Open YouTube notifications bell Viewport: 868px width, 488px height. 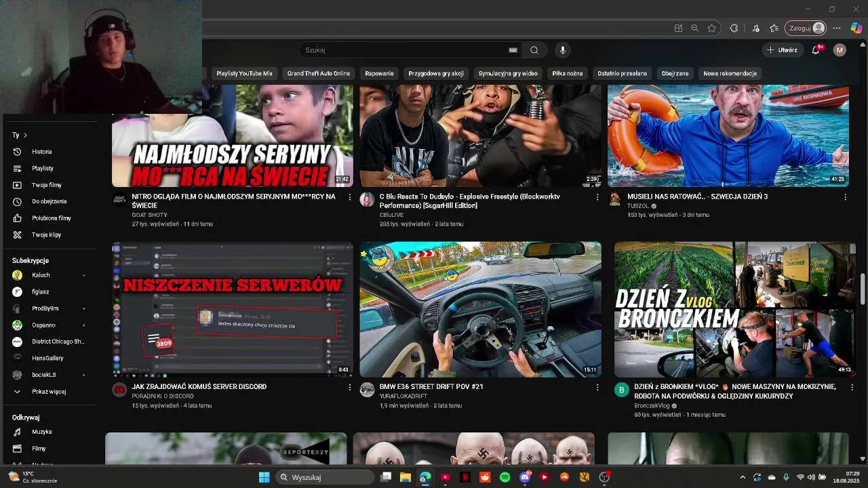coord(816,50)
